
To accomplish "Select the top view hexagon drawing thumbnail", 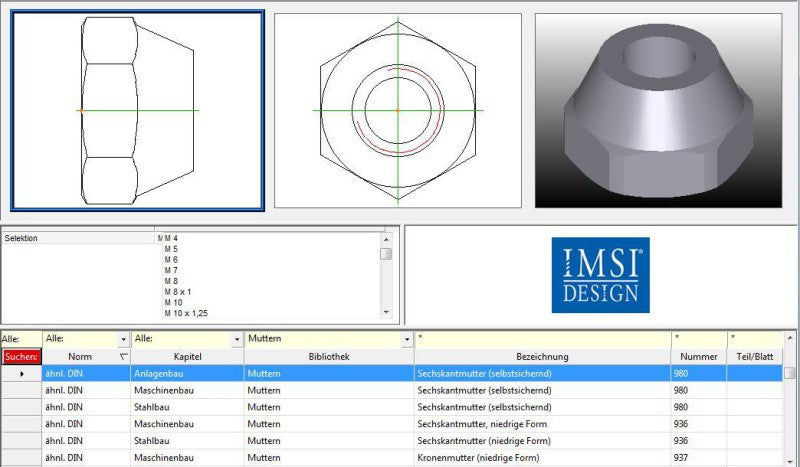I will tap(398, 110).
